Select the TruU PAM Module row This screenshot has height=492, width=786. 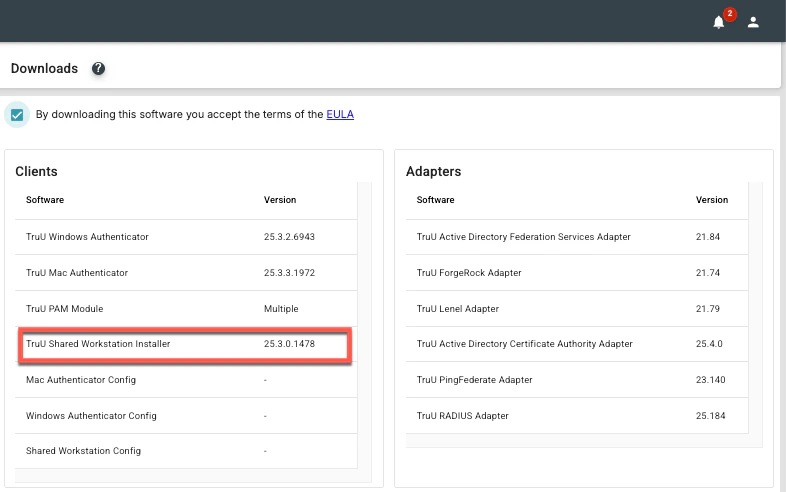186,308
